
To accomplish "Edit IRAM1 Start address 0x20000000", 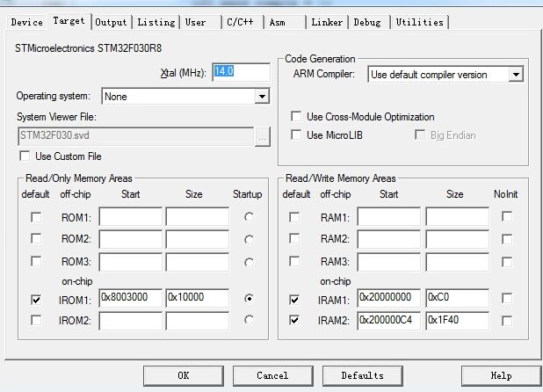I will click(388, 298).
